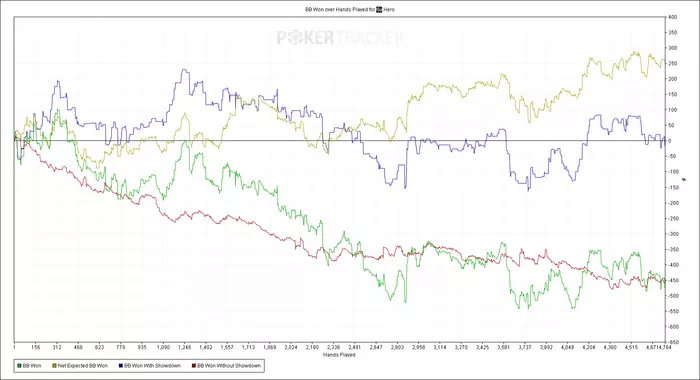
Task: Select the 'BB Won' legend label
Action: point(32,366)
